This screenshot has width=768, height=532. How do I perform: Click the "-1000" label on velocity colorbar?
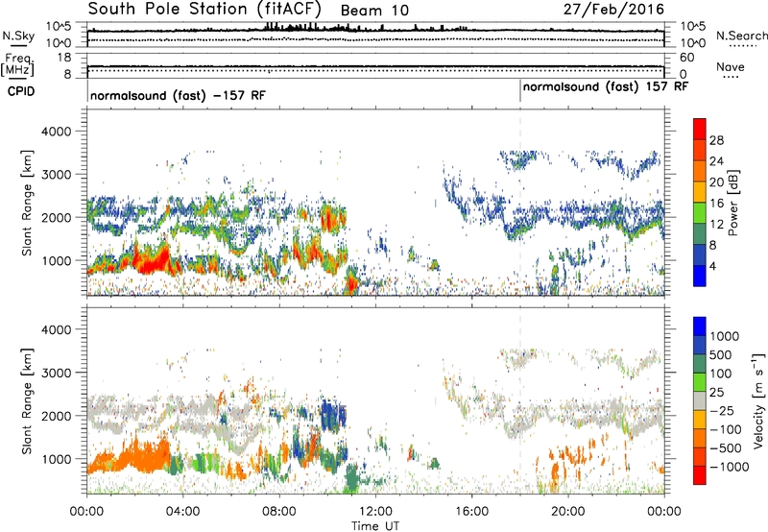click(x=730, y=467)
